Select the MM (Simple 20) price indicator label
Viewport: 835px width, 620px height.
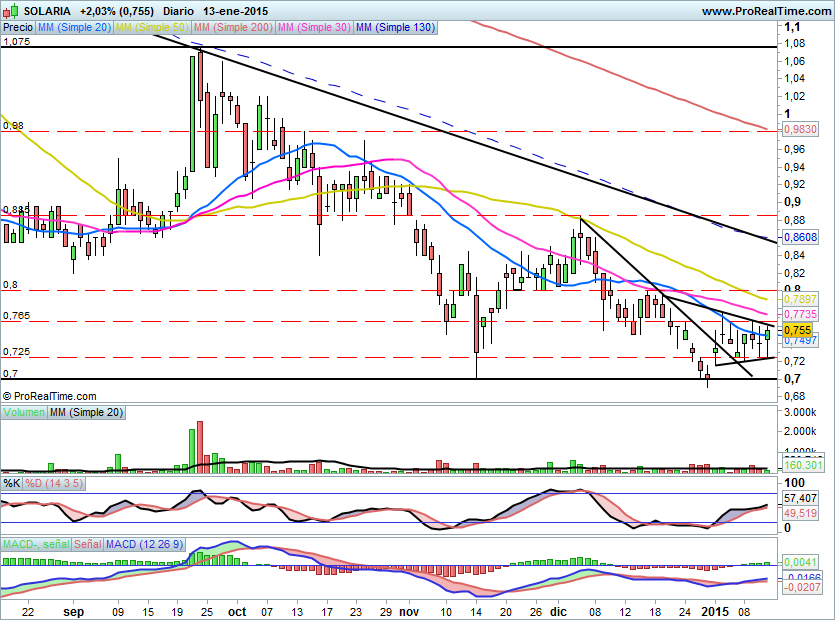74,29
